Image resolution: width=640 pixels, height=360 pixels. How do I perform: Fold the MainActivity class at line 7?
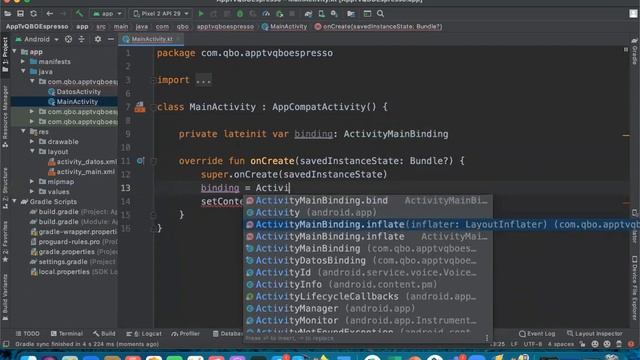[154, 107]
